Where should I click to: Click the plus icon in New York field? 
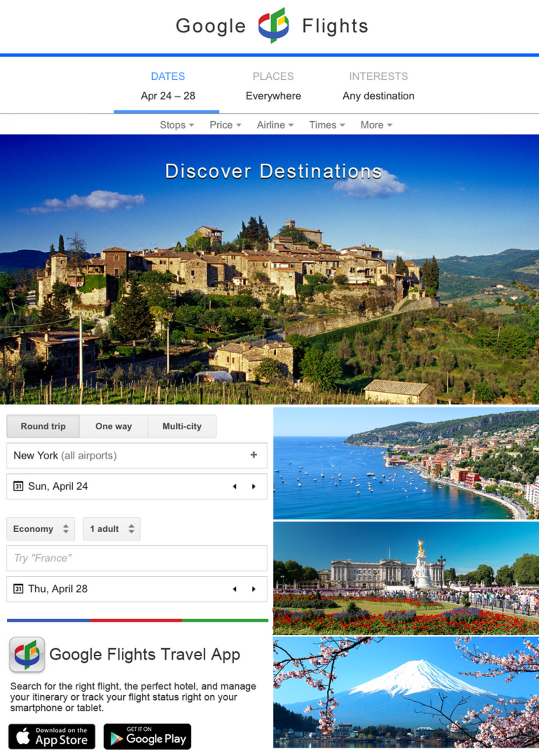(x=253, y=455)
